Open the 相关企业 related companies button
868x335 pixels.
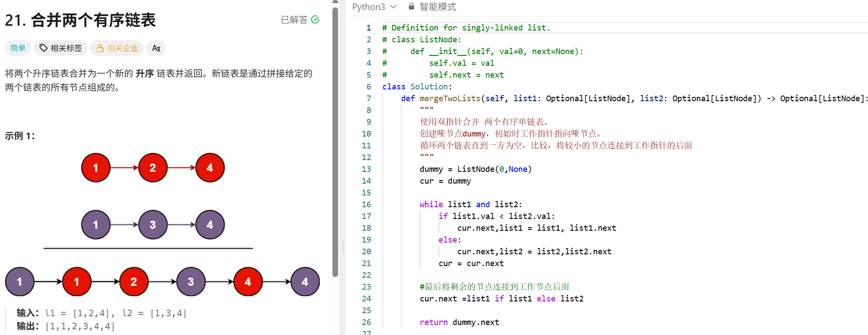coord(117,48)
